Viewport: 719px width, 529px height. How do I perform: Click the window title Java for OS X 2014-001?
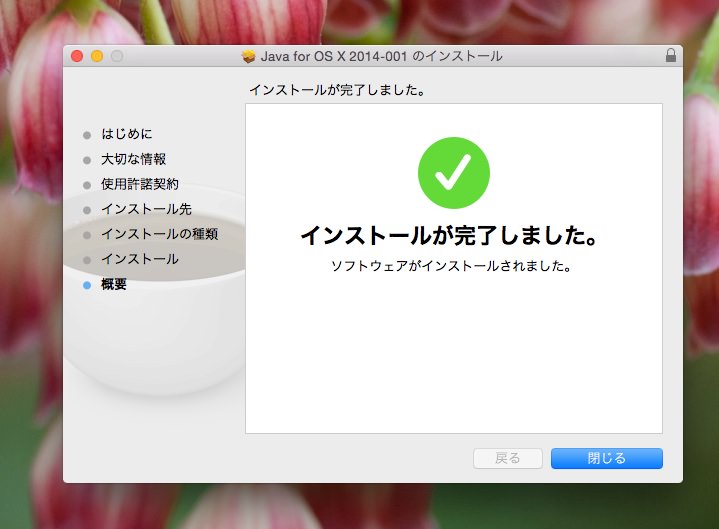point(382,56)
